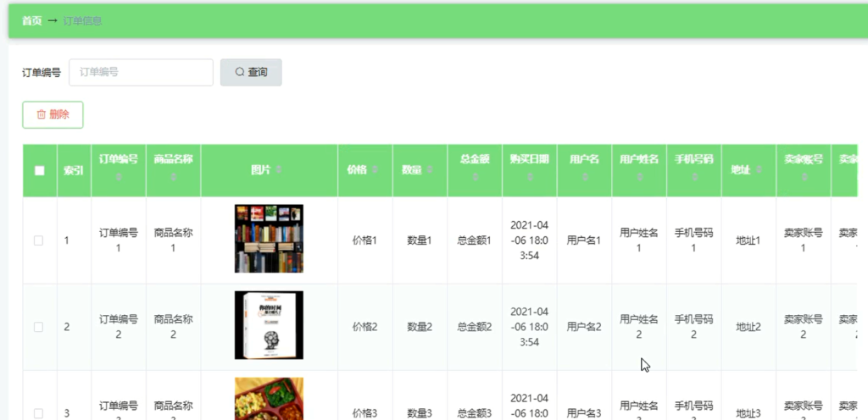Check the checkbox for row 3
The width and height of the screenshot is (868, 420).
(38, 413)
